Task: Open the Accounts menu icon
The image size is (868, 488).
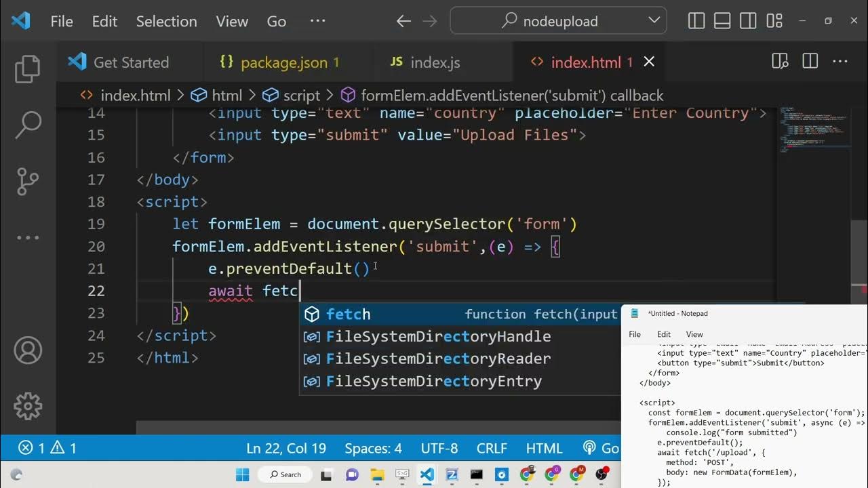Action: pos(28,350)
